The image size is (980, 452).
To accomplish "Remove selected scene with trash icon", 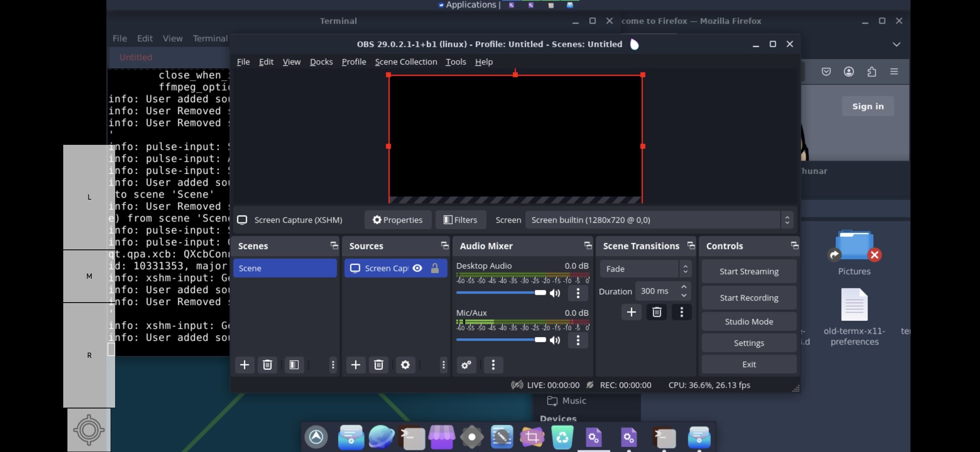I will pyautogui.click(x=267, y=365).
